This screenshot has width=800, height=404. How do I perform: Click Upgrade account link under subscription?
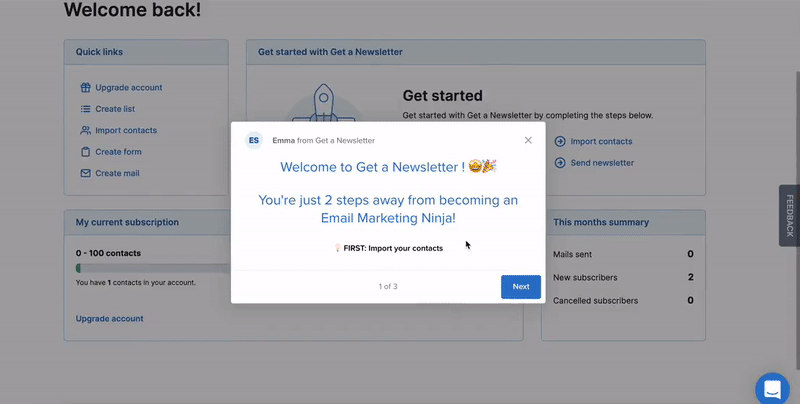pyautogui.click(x=109, y=319)
